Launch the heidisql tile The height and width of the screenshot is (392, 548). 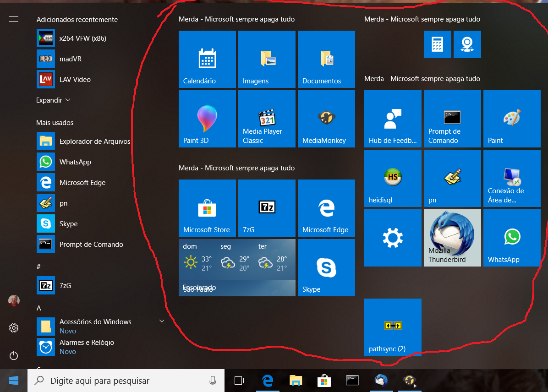pos(393,178)
